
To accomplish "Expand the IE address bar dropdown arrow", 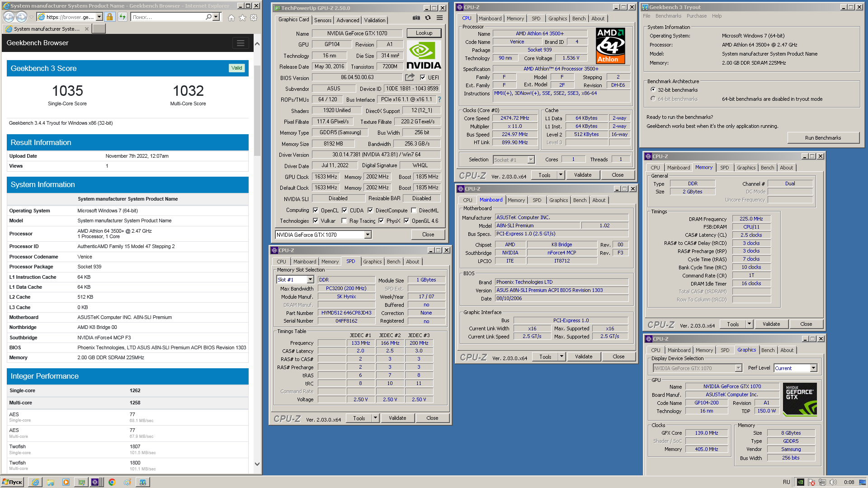I will pos(99,17).
